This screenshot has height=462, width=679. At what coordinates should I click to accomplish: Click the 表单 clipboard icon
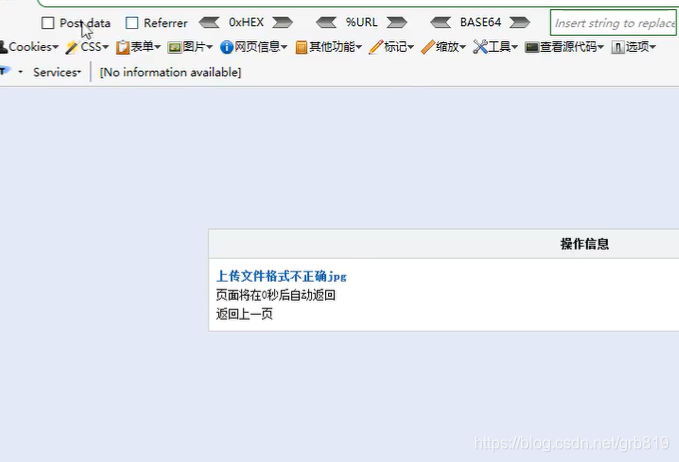point(123,47)
